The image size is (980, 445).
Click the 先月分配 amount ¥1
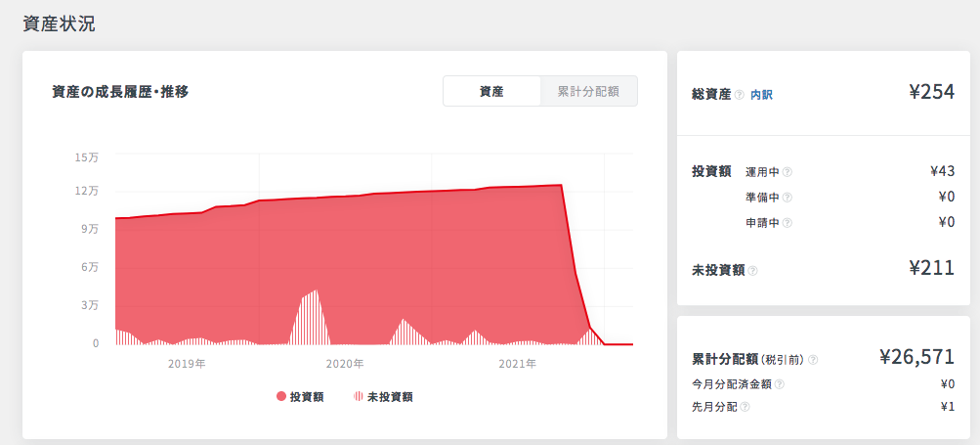pos(948,407)
